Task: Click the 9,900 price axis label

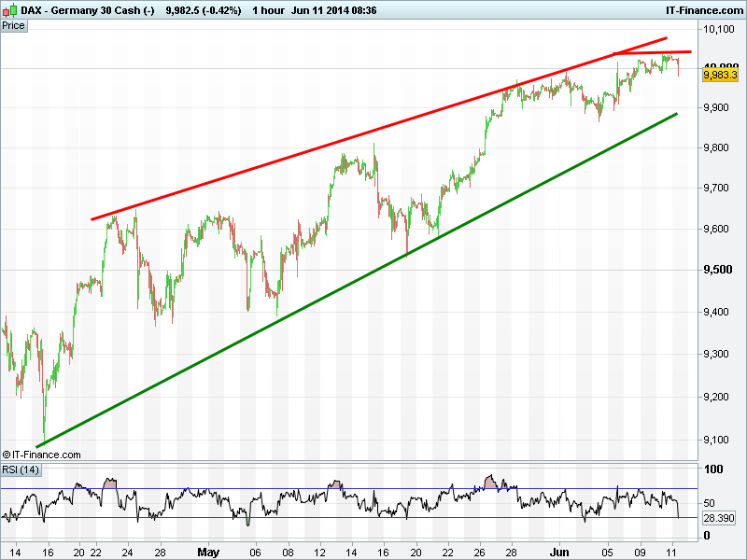Action: click(x=716, y=107)
